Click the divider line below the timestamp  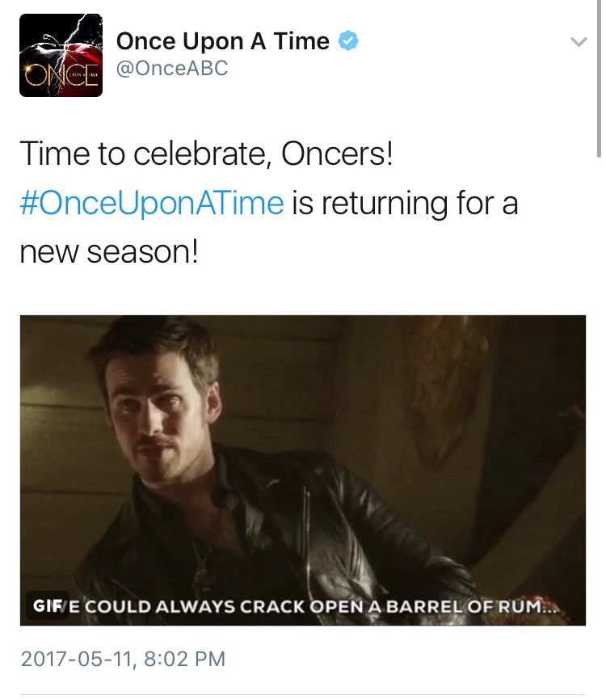click(303, 695)
